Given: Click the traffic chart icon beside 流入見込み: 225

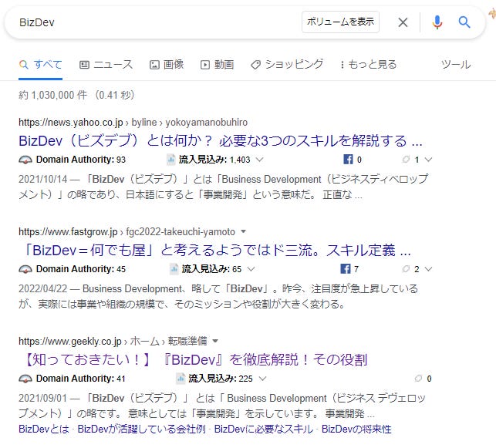Looking at the screenshot, I should coord(181,379).
